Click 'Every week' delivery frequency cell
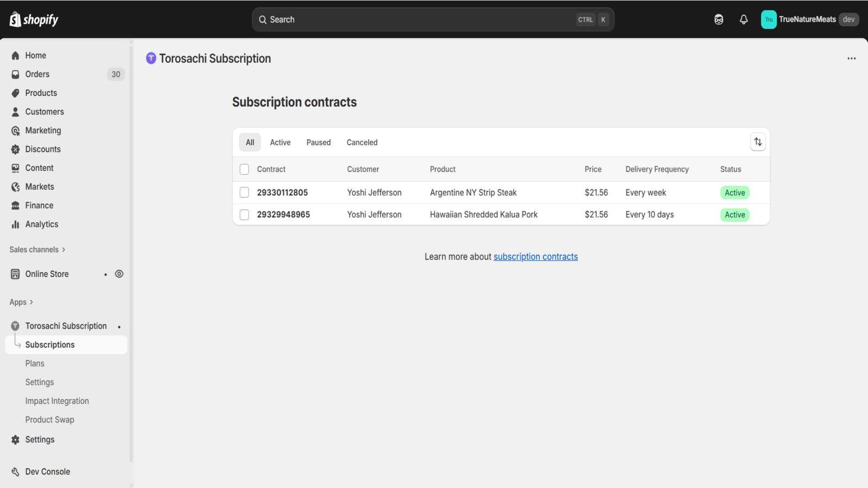This screenshot has height=488, width=868. (x=646, y=192)
